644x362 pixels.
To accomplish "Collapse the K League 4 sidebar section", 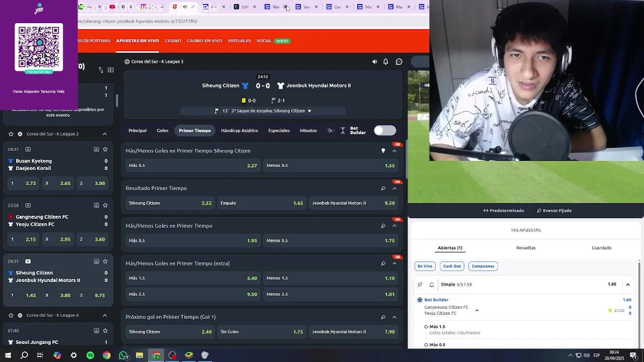I will coord(105,315).
